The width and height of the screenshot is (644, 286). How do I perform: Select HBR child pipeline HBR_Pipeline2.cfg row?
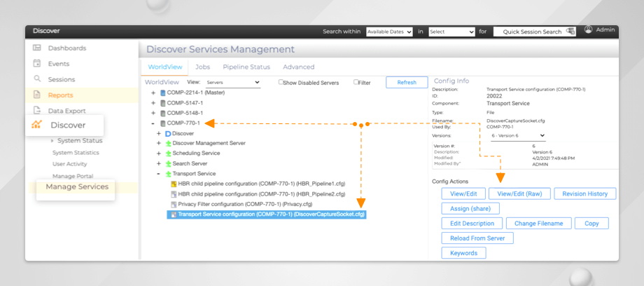pos(258,194)
